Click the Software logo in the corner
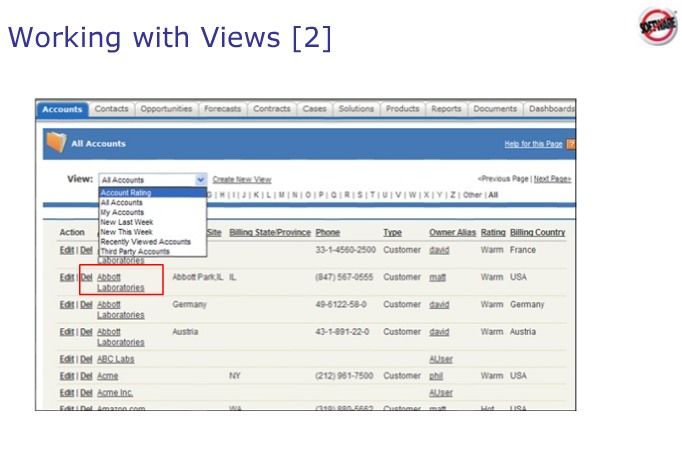This screenshot has height=456, width=682. 657,27
